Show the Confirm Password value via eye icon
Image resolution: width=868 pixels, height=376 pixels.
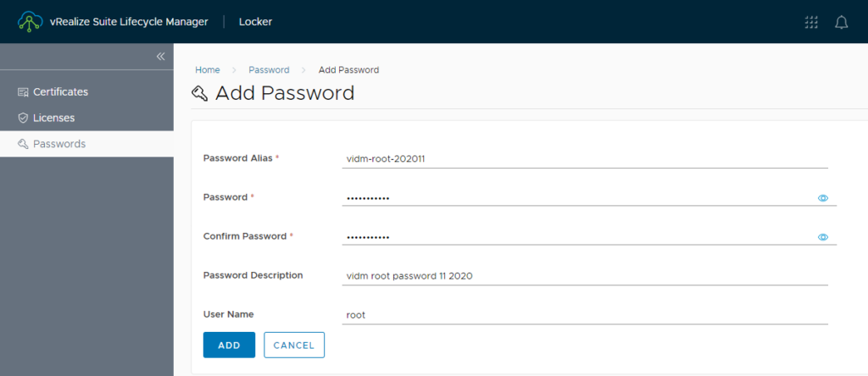823,237
